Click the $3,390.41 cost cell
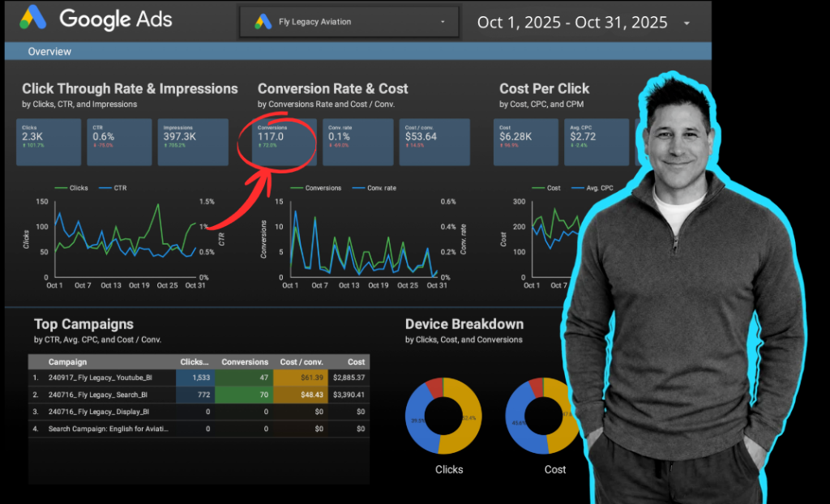The height and width of the screenshot is (504, 830). [349, 395]
